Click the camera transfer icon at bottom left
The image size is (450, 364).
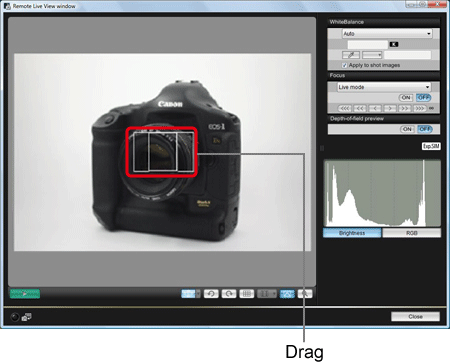click(x=26, y=317)
